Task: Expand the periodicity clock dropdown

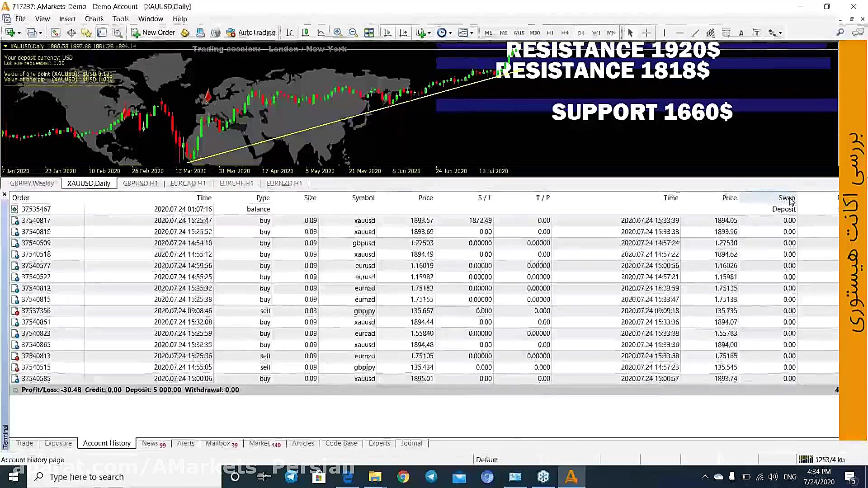Action: 450,33
